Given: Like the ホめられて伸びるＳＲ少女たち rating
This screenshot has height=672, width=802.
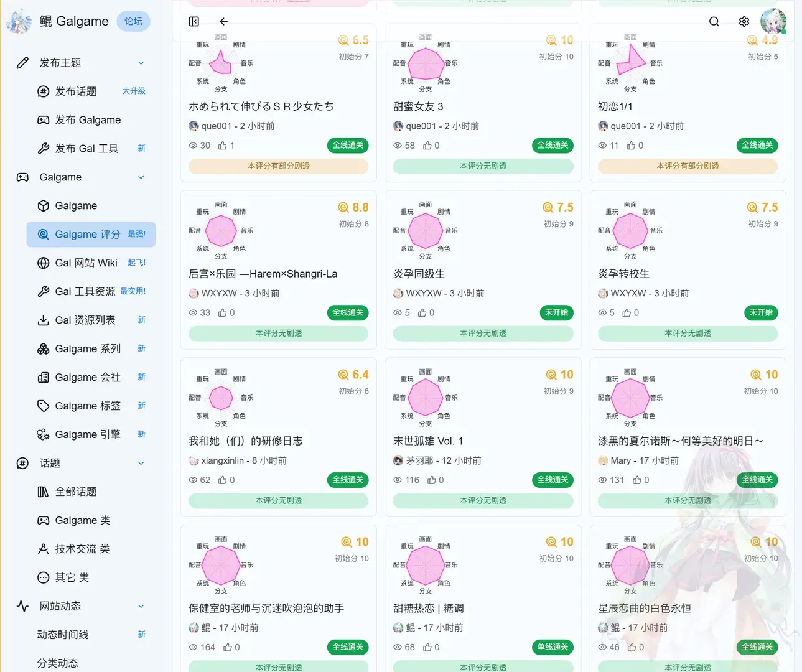Looking at the screenshot, I should [x=223, y=146].
